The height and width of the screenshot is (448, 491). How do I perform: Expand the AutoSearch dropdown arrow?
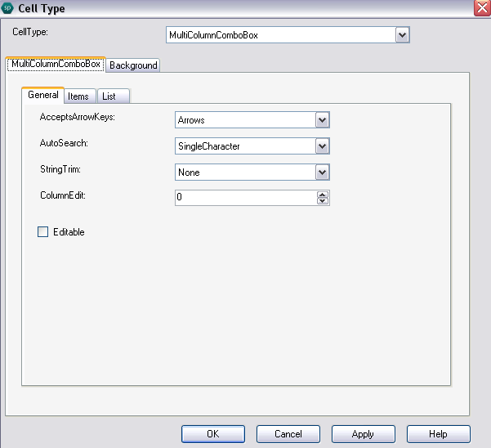pos(322,146)
